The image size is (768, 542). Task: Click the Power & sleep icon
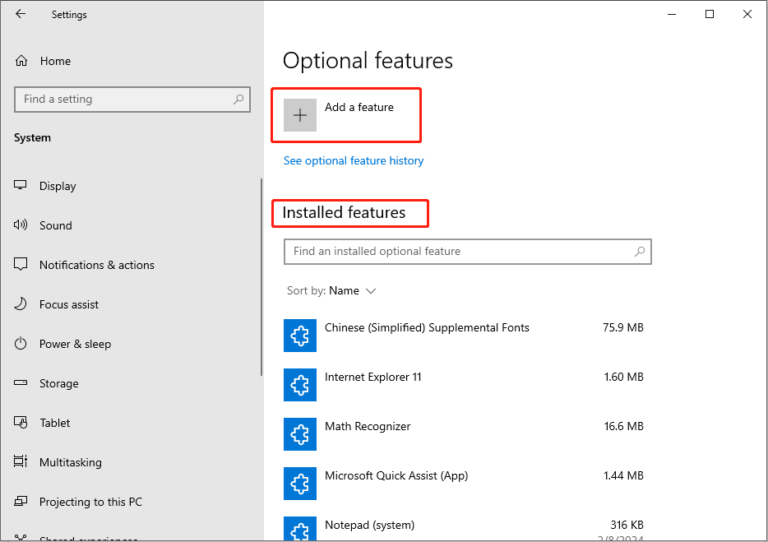[20, 343]
